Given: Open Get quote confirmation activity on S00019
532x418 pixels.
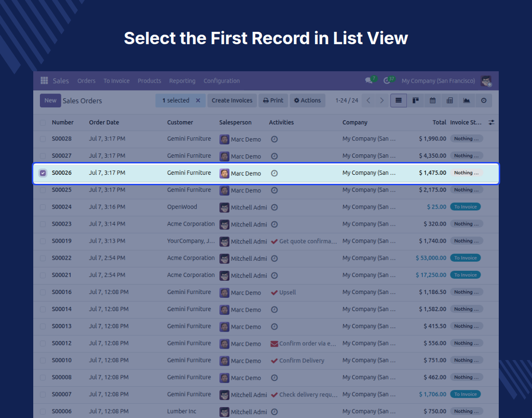Looking at the screenshot, I should pos(304,241).
